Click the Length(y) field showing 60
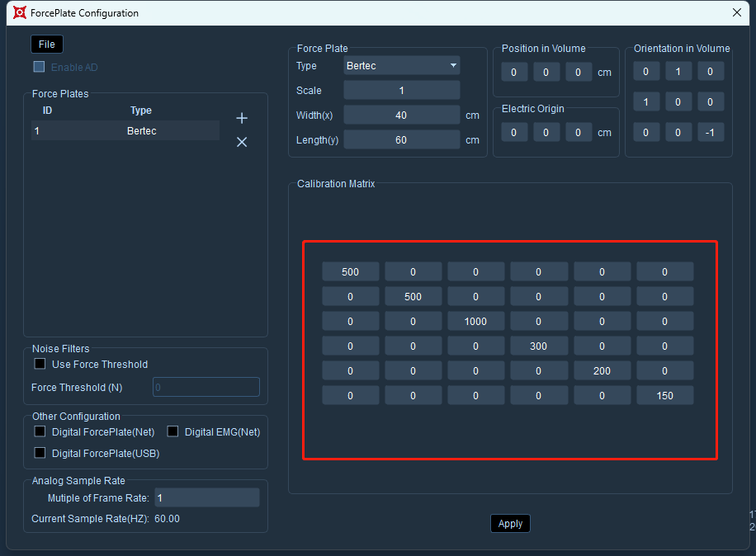This screenshot has height=556, width=756. tap(402, 139)
